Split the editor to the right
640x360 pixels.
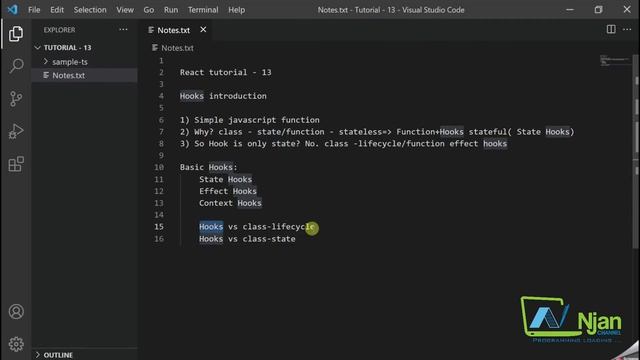[611, 29]
